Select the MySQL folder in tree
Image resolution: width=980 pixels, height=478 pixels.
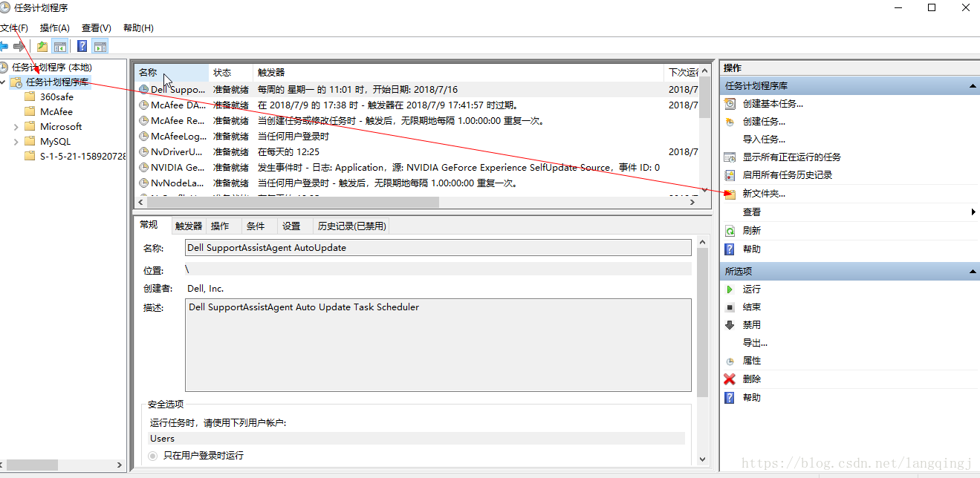coord(56,142)
